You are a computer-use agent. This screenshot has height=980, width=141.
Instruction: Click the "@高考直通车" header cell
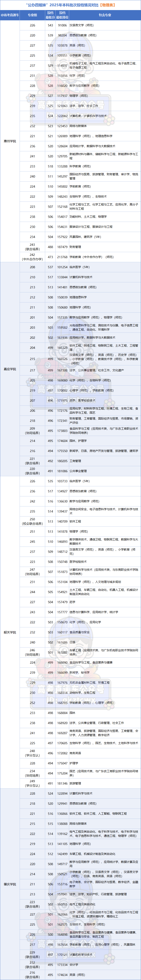pyautogui.click(x=10, y=15)
